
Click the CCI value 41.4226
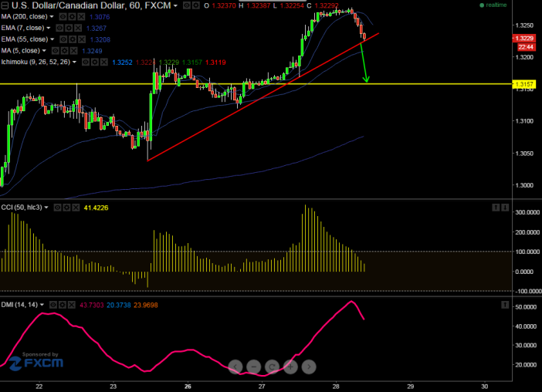tap(96, 208)
